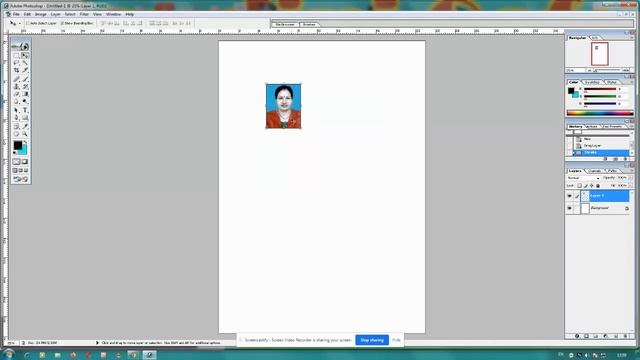Select the Pen tool
This screenshot has width=640, height=360.
[16, 118]
